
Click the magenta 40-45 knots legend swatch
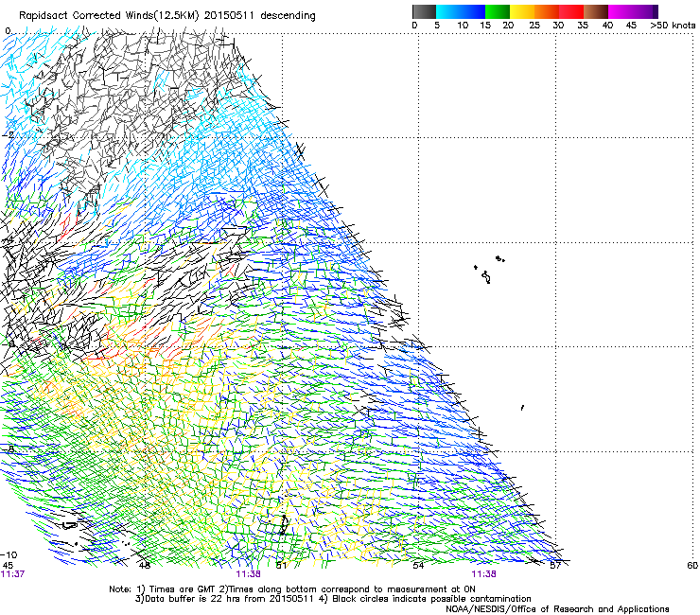tap(621, 11)
